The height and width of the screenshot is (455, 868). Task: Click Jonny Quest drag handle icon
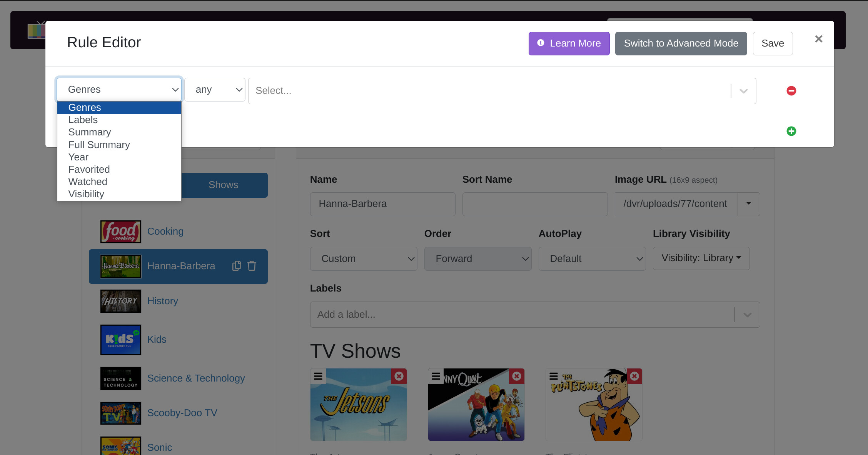(x=436, y=376)
